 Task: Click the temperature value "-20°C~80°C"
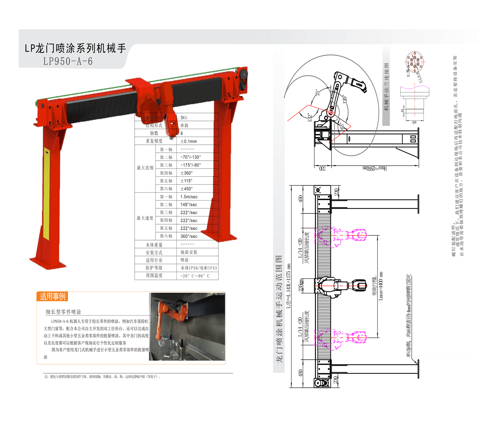point(195,276)
